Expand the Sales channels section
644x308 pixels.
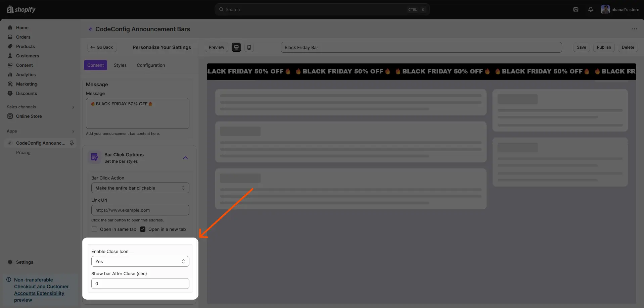click(73, 107)
